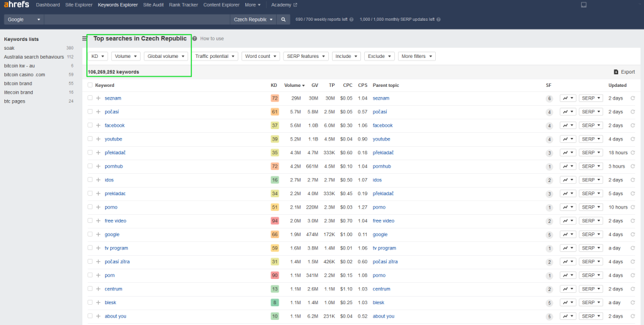Open trend chart for facebook row
The image size is (644, 325).
[x=568, y=125]
